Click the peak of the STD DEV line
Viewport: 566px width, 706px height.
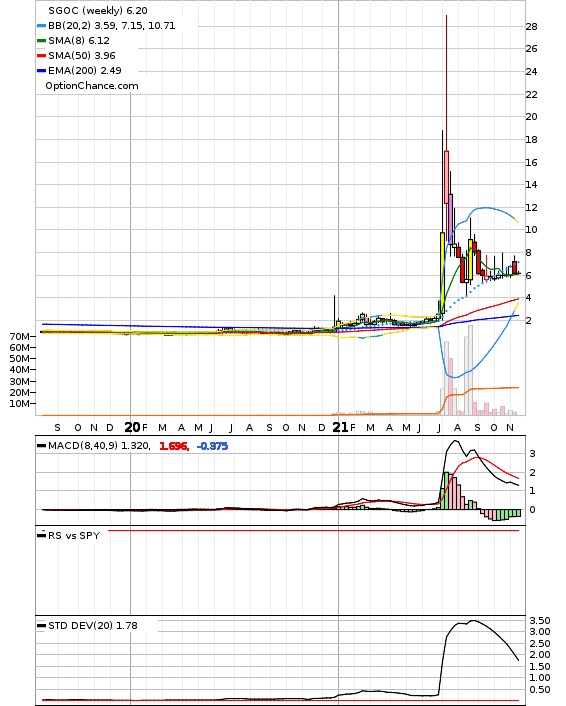[472, 620]
